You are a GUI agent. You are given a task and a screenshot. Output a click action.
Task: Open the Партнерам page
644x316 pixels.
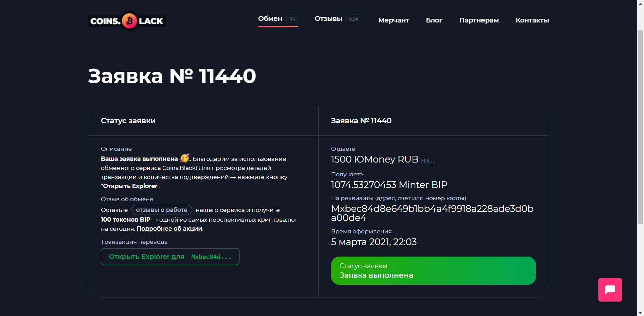point(479,20)
